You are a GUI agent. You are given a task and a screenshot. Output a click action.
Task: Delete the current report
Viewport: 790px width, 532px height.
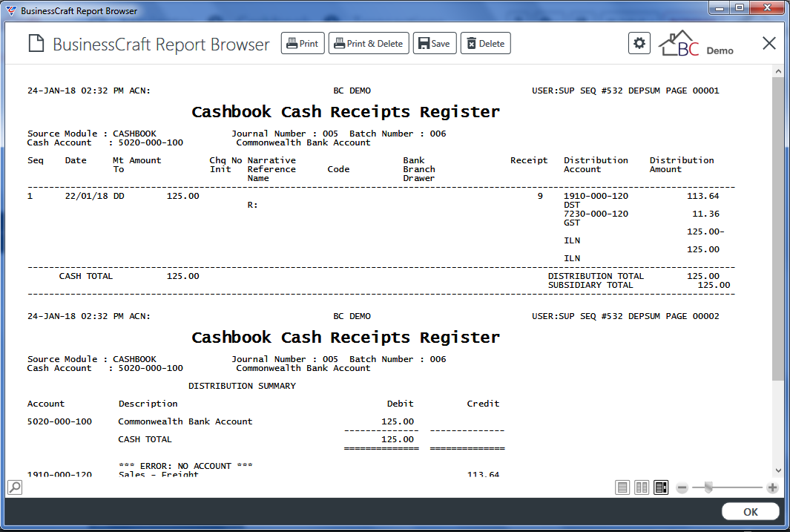486,43
